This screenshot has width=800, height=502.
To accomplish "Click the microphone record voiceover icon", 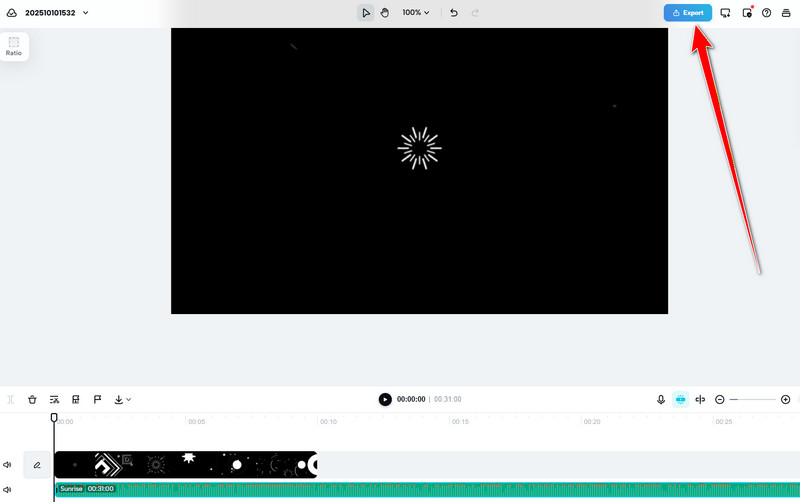I will click(x=661, y=399).
